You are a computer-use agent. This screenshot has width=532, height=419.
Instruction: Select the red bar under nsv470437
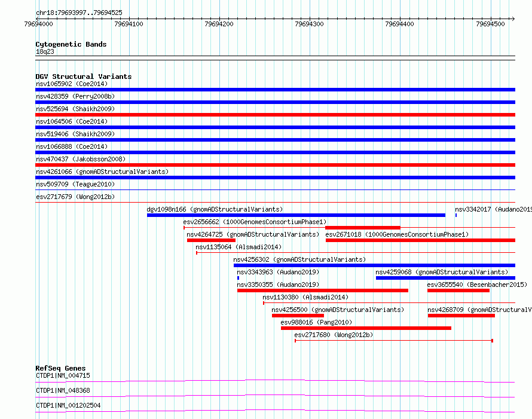pyautogui.click(x=275, y=165)
